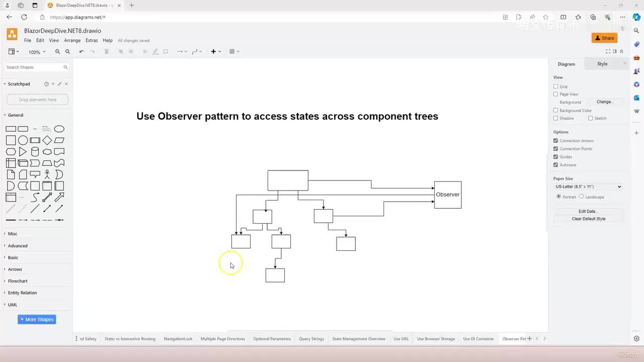Pick the diamond shape in General palette
Image resolution: width=644 pixels, height=362 pixels.
tap(47, 140)
